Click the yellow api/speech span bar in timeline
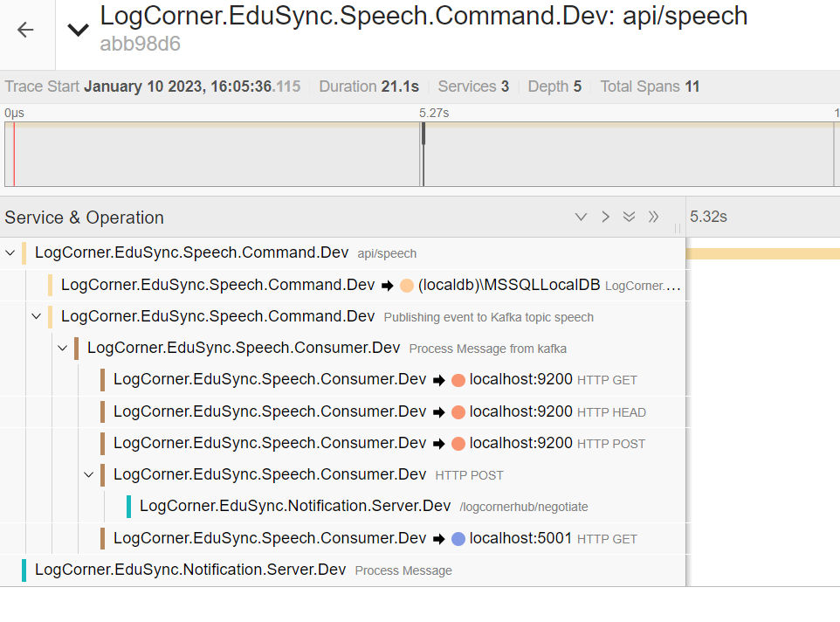 [x=763, y=253]
